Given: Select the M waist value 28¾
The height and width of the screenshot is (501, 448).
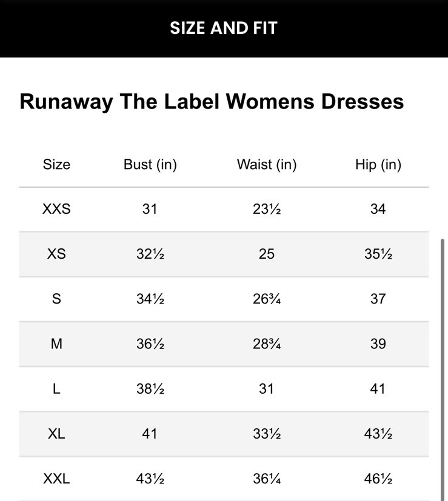Looking at the screenshot, I should tap(267, 343).
